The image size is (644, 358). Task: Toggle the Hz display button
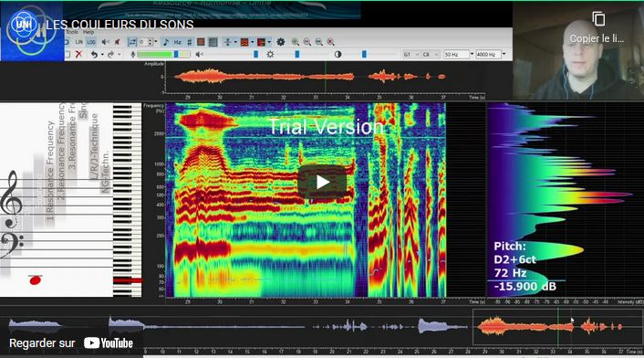178,42
